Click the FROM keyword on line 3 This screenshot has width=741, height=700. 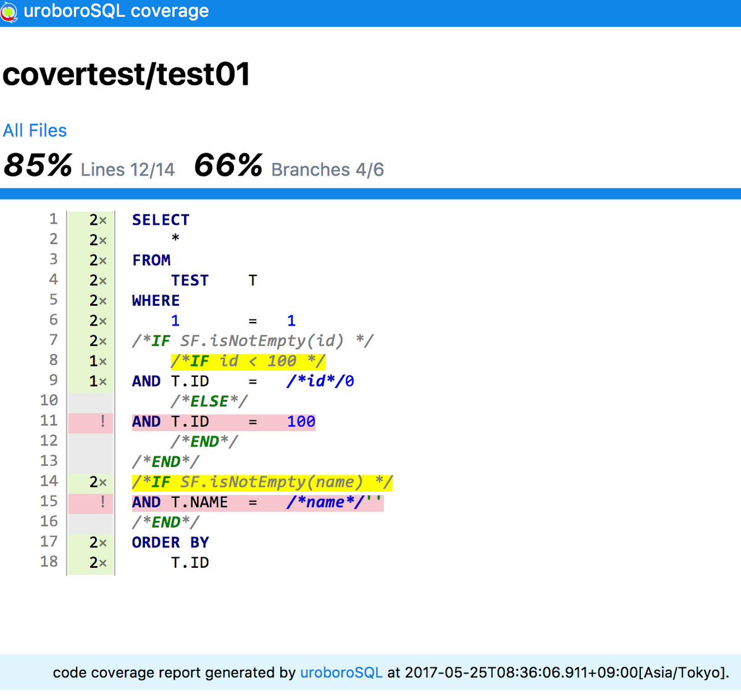pos(151,260)
